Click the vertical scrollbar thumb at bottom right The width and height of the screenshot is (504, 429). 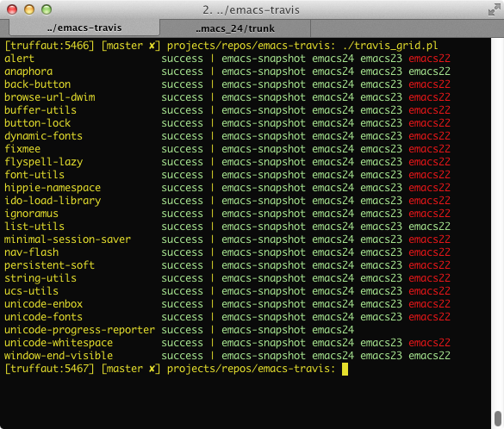click(x=498, y=418)
